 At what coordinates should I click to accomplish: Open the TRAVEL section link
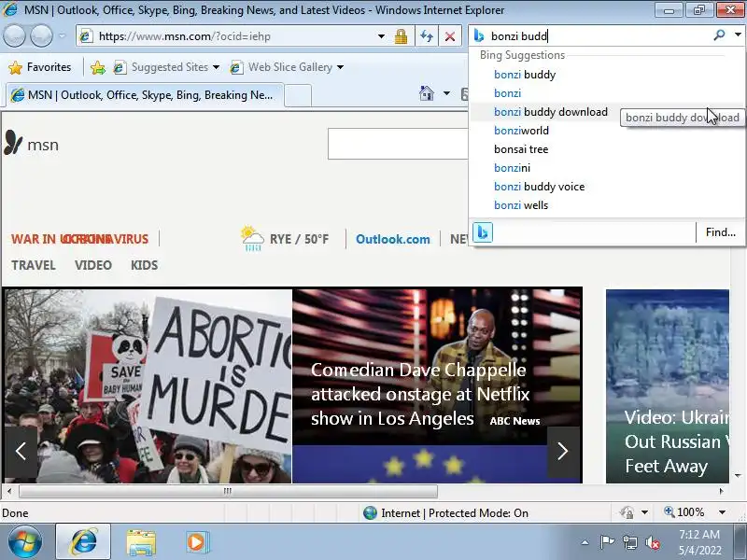(x=34, y=265)
